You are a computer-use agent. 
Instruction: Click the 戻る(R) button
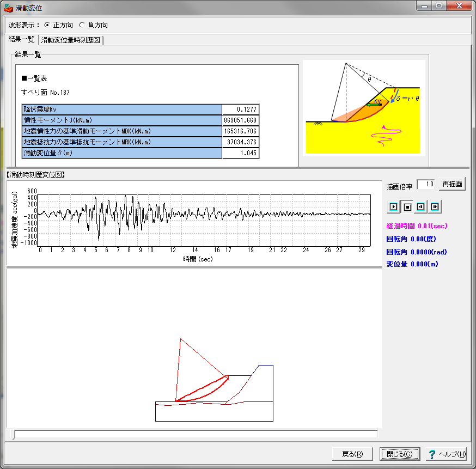point(352,454)
